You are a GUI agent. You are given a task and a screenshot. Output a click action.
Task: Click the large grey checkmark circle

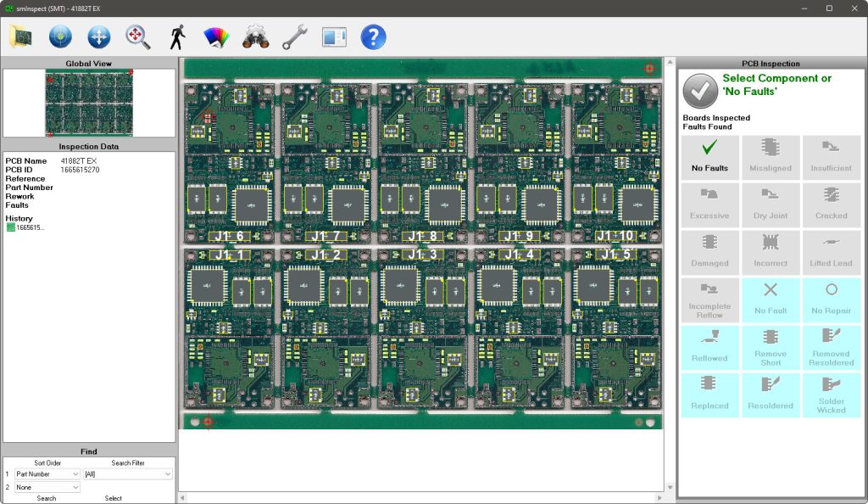700,90
